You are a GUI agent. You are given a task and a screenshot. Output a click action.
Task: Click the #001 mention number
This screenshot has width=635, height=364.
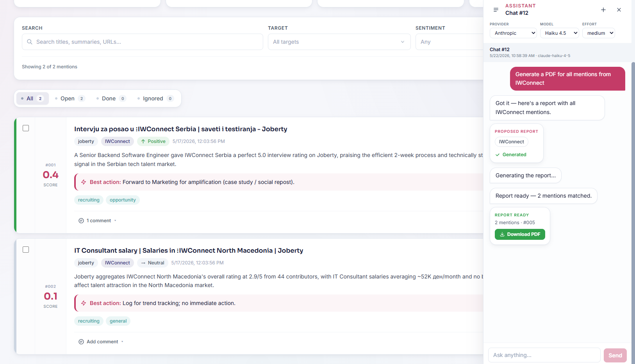[x=51, y=165]
